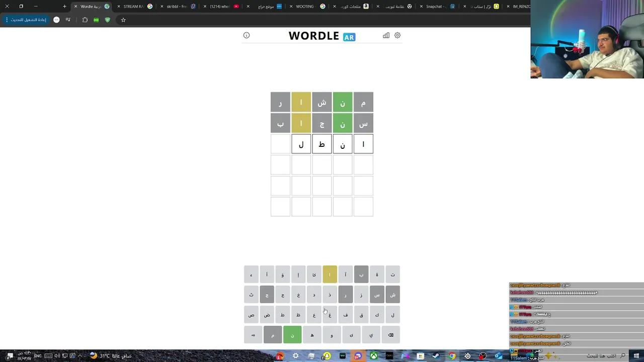Open the media control playlist icon
This screenshot has height=362, width=644.
coord(68,20)
